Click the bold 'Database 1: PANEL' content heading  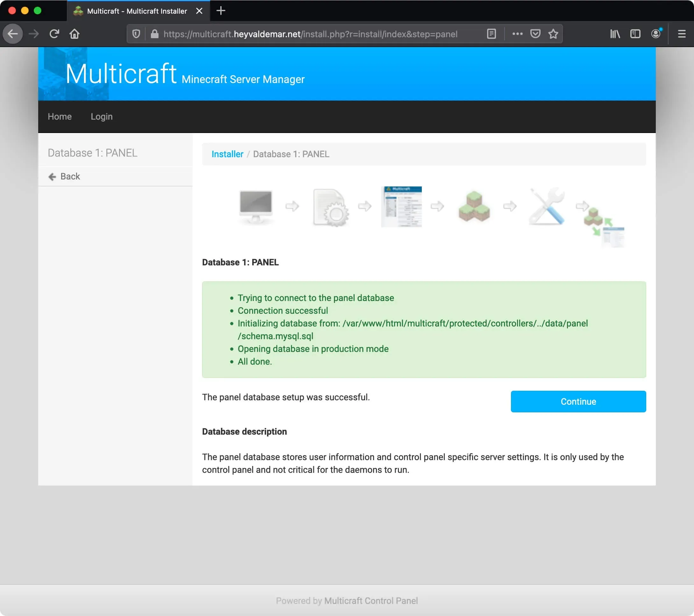pos(240,262)
